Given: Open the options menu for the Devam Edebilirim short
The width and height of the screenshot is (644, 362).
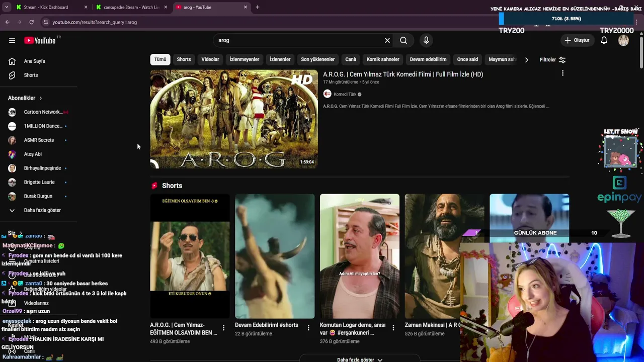Looking at the screenshot, I should (308, 328).
